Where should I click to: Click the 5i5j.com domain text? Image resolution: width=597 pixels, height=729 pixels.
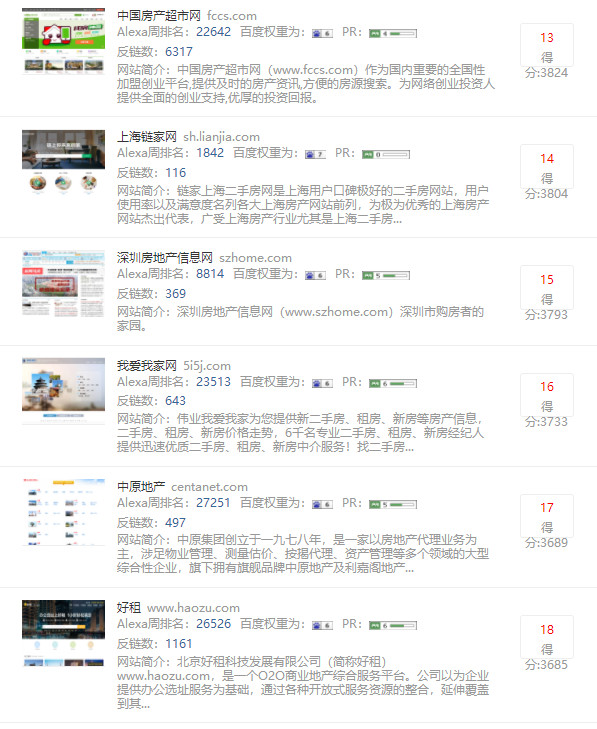point(207,365)
